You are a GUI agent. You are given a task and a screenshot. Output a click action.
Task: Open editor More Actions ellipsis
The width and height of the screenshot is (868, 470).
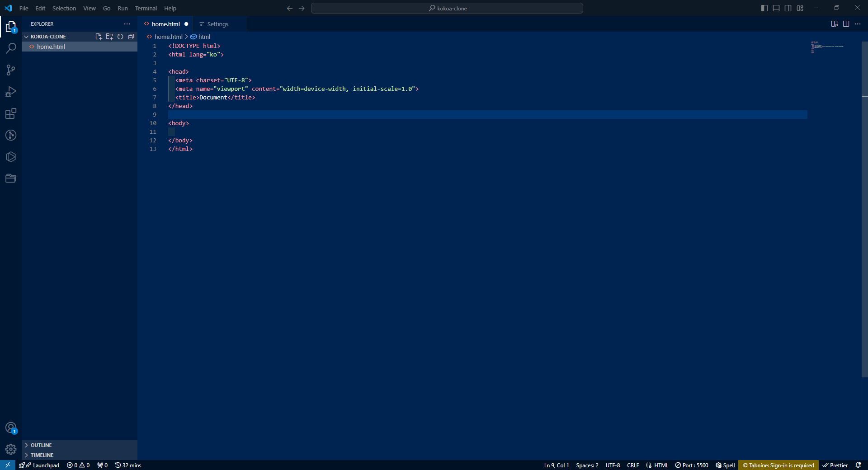click(858, 24)
